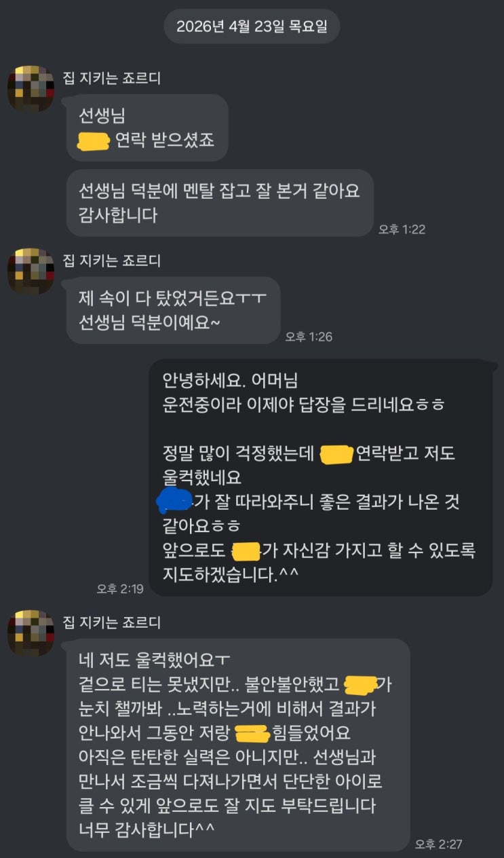The image size is (504, 858).
Task: Select the 제 속이 다 탔었거든요 message bubble
Action: point(173,310)
